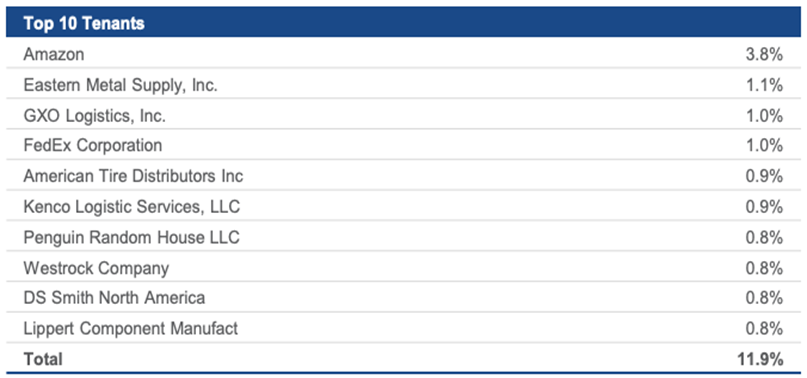
Task: Select Lippert Component Manufact row
Action: point(404,327)
